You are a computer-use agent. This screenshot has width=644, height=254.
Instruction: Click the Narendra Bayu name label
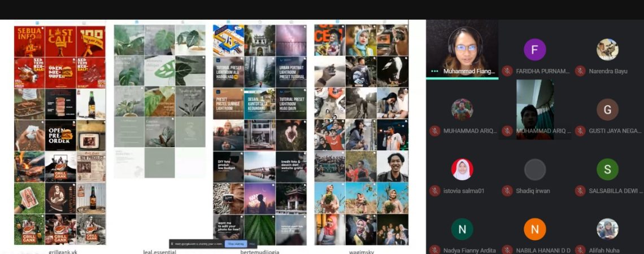pyautogui.click(x=608, y=71)
